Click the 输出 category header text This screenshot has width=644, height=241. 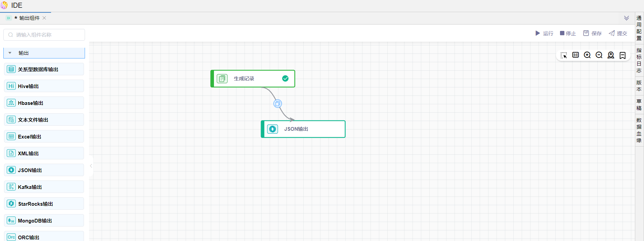(x=24, y=53)
